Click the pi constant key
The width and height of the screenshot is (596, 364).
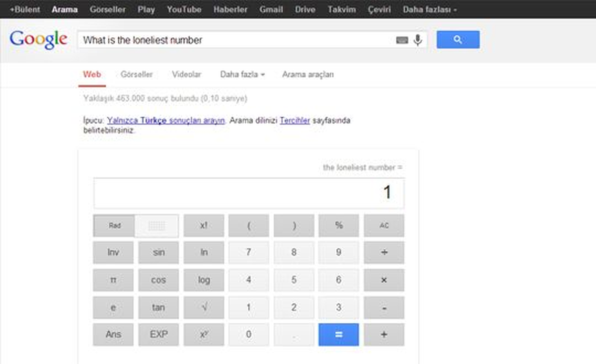click(x=113, y=280)
